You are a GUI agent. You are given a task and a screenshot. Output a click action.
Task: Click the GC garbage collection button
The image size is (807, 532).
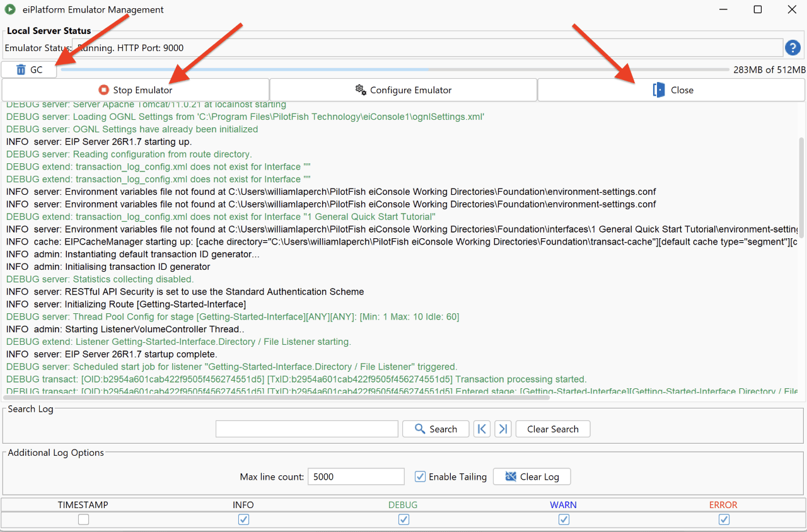29,70
